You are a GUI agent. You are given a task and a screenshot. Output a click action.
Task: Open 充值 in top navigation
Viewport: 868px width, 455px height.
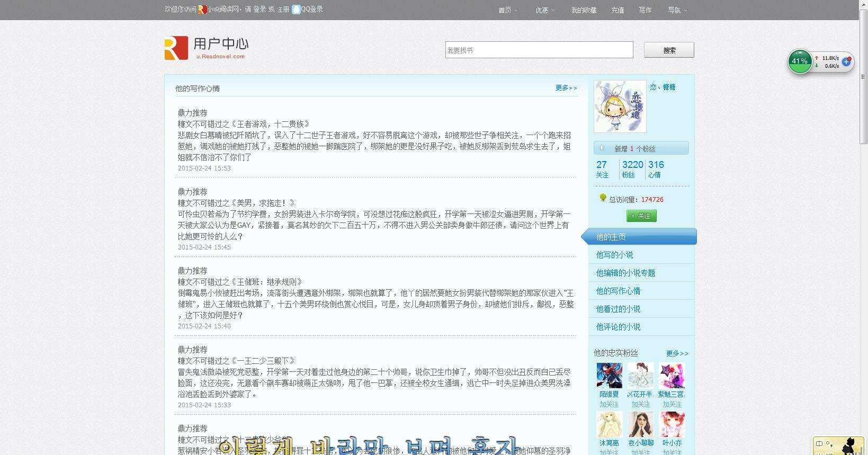click(618, 10)
